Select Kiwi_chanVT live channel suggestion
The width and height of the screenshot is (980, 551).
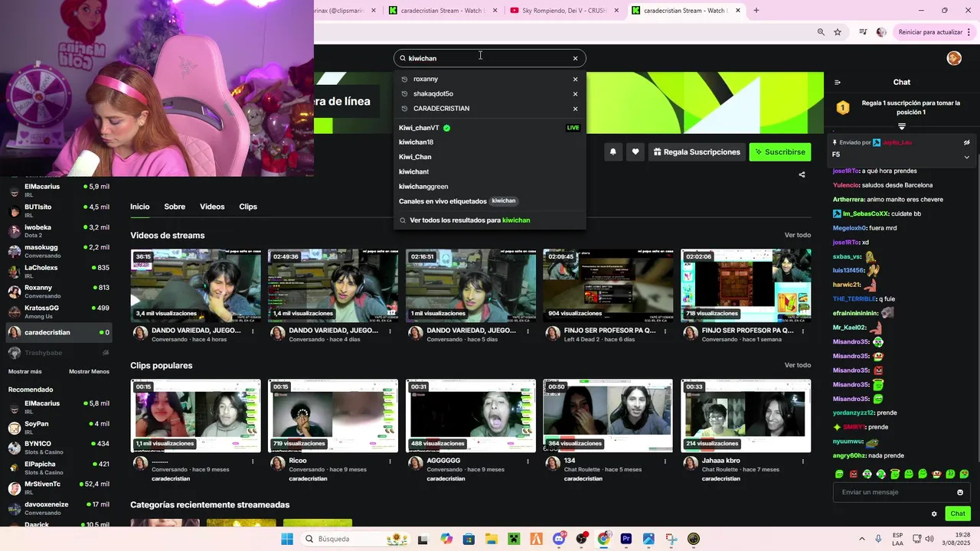[490, 128]
